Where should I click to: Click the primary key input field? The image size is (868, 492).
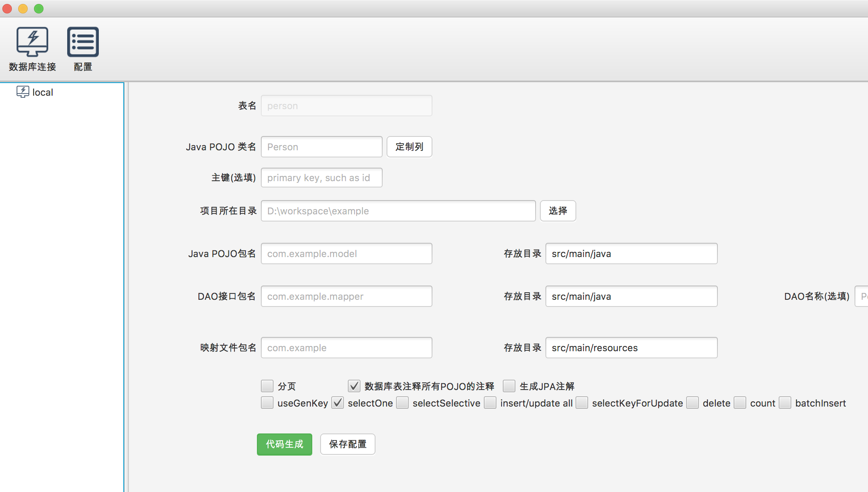(x=321, y=178)
